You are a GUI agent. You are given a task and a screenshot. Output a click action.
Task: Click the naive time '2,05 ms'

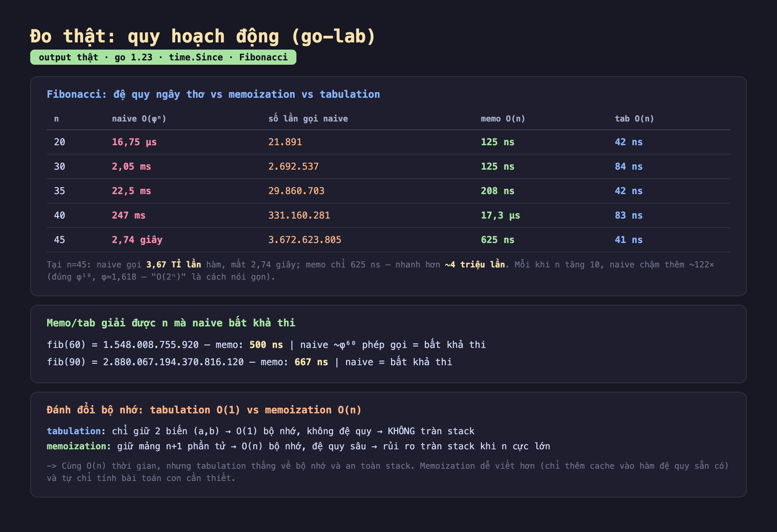click(x=131, y=166)
